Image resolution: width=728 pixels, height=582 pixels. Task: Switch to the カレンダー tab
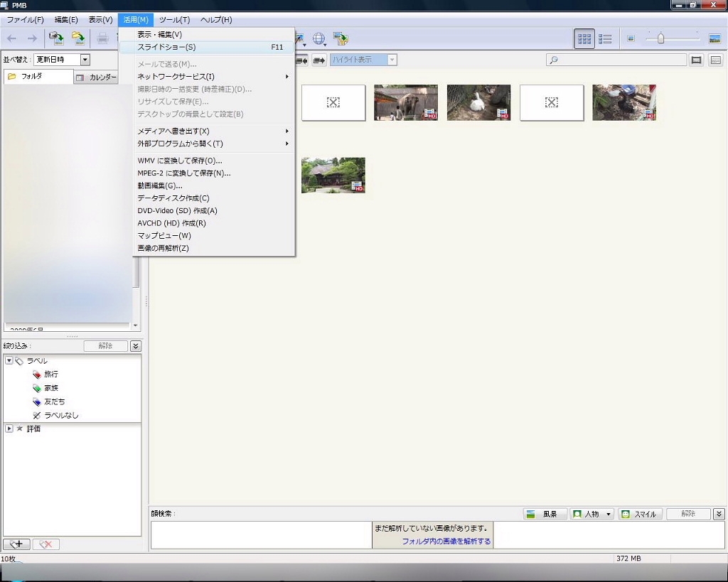coord(97,77)
